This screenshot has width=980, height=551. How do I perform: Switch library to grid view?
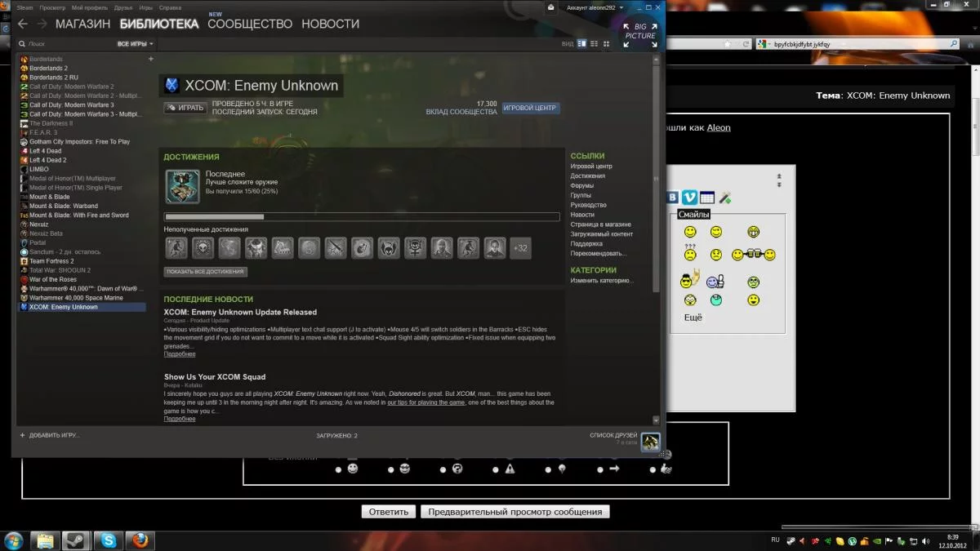(606, 43)
